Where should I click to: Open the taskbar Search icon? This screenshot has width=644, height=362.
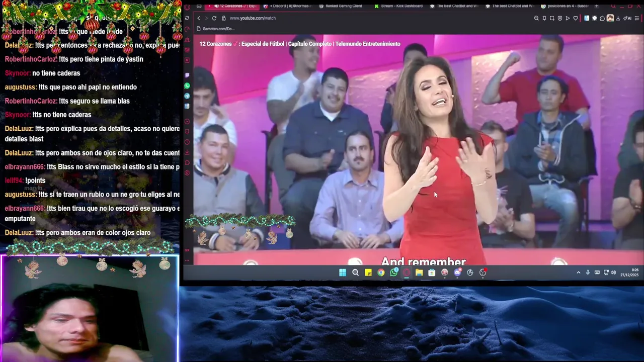[x=355, y=273]
